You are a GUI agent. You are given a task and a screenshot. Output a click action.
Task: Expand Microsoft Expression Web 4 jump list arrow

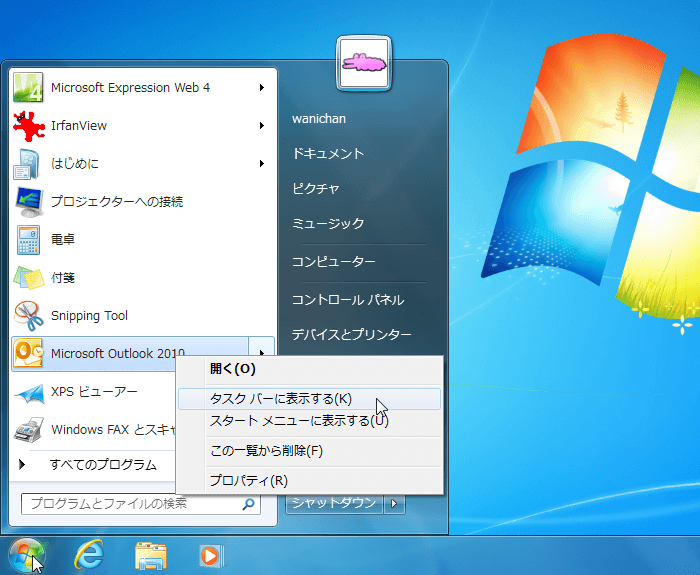point(262,88)
